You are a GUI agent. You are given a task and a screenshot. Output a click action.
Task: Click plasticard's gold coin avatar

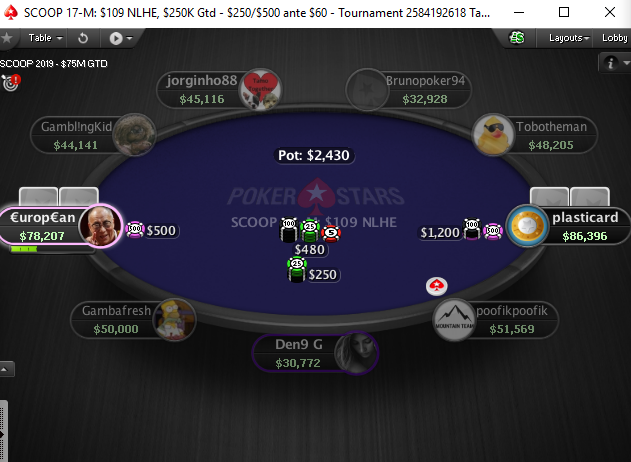click(x=527, y=225)
